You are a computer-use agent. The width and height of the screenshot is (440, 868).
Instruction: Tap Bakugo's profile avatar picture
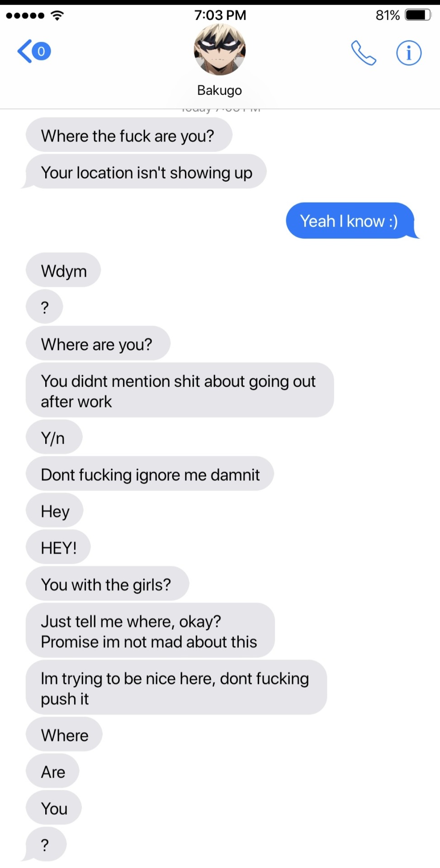tap(220, 49)
